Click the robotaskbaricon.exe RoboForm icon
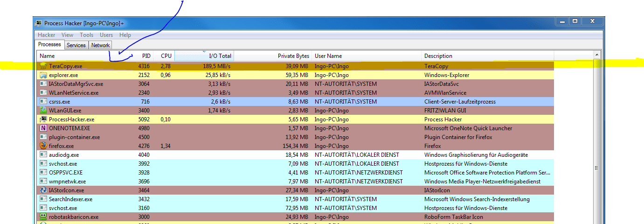The height and width of the screenshot is (224, 644). [x=43, y=217]
